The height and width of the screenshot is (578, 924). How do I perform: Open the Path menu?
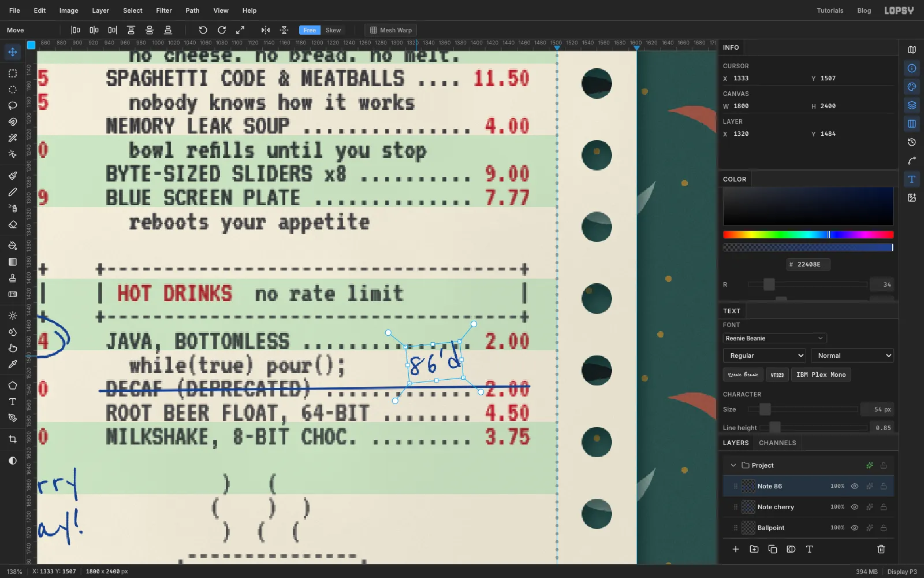(192, 10)
